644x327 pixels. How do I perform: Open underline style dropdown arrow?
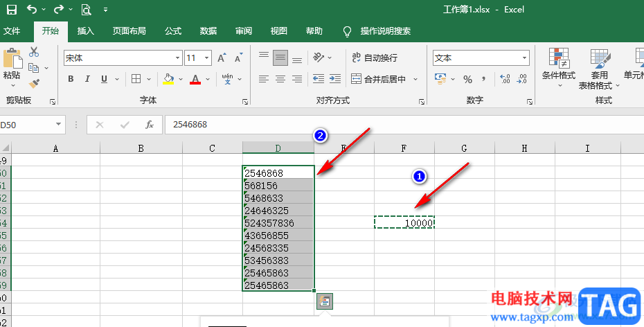[117, 79]
